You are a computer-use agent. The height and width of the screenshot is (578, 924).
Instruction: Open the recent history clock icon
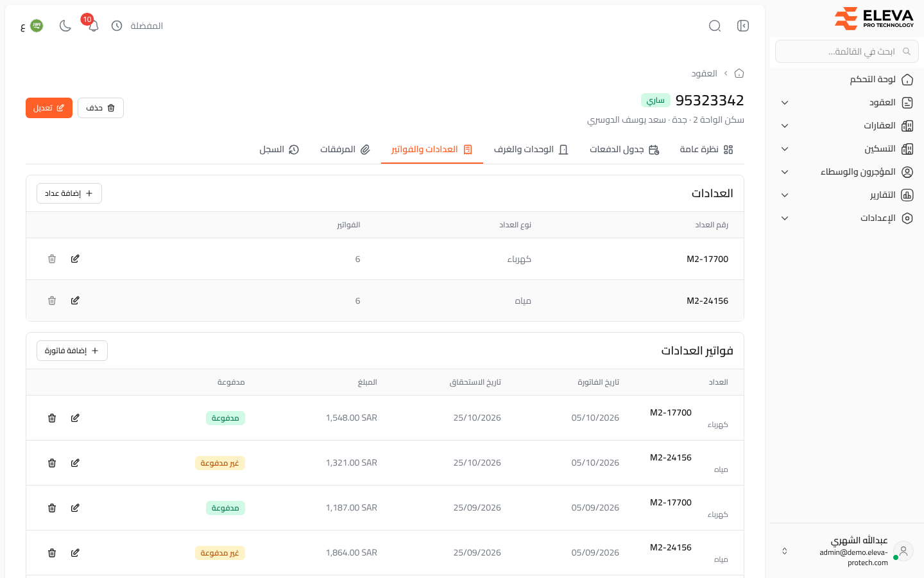coord(117,26)
